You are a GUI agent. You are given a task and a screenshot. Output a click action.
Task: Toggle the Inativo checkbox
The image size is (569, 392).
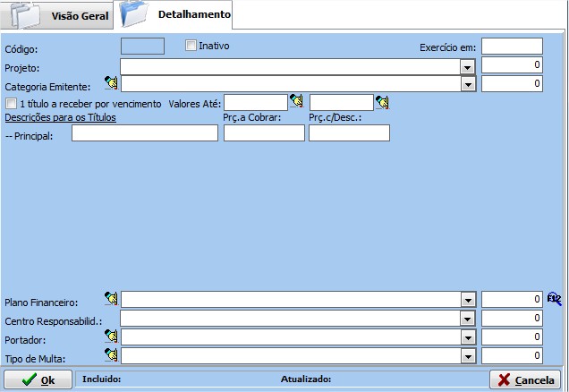pyautogui.click(x=191, y=46)
